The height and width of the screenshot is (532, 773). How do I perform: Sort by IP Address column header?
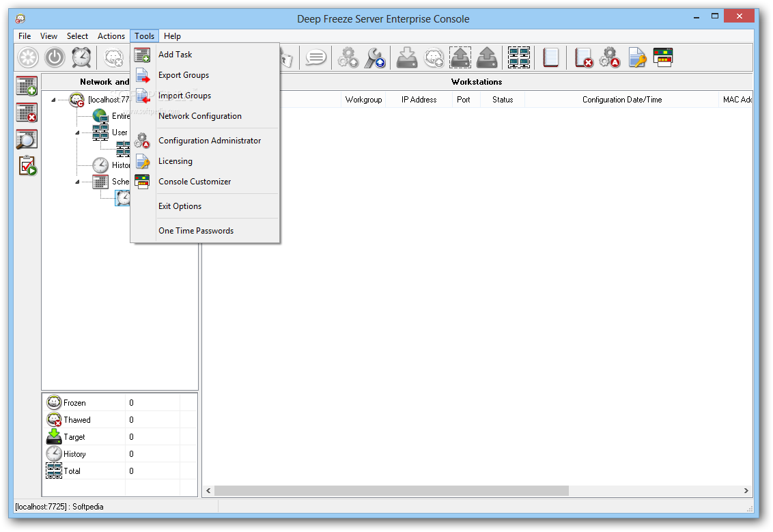pos(419,100)
